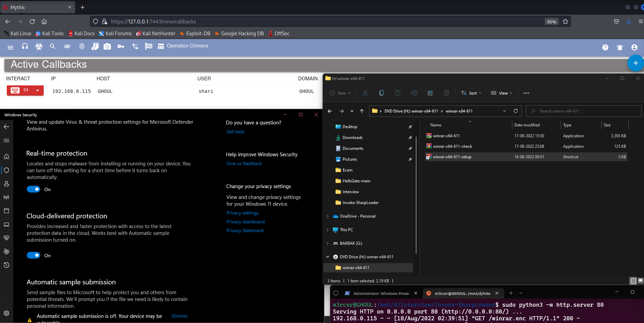Screen dimensions: 644x323
Task: Open the biohazard payloads icon
Action: (x=39, y=46)
